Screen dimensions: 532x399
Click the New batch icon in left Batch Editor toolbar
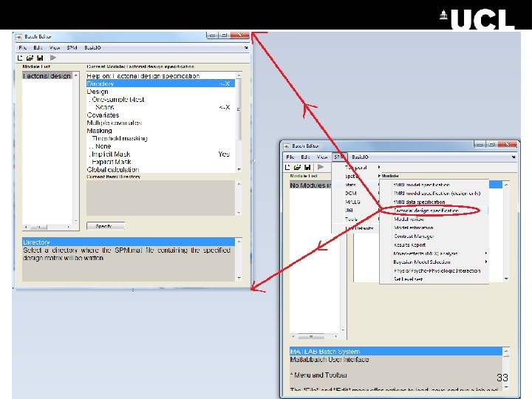coord(20,58)
